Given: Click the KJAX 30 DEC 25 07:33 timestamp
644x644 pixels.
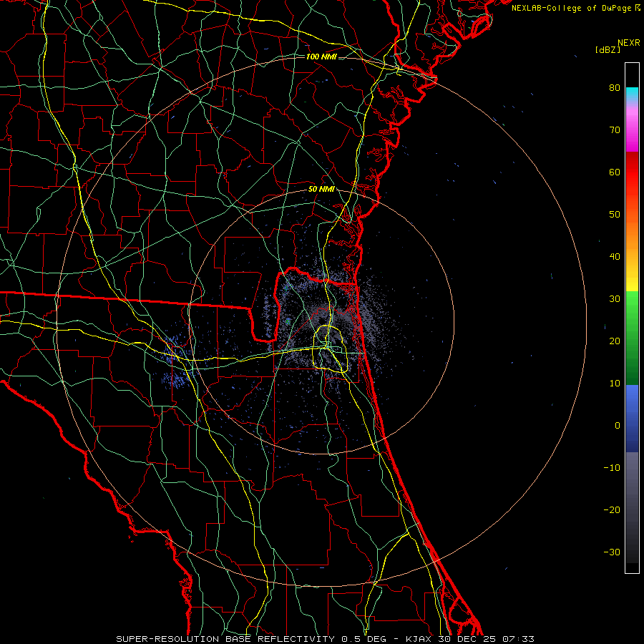Looking at the screenshot, I should 470,639.
